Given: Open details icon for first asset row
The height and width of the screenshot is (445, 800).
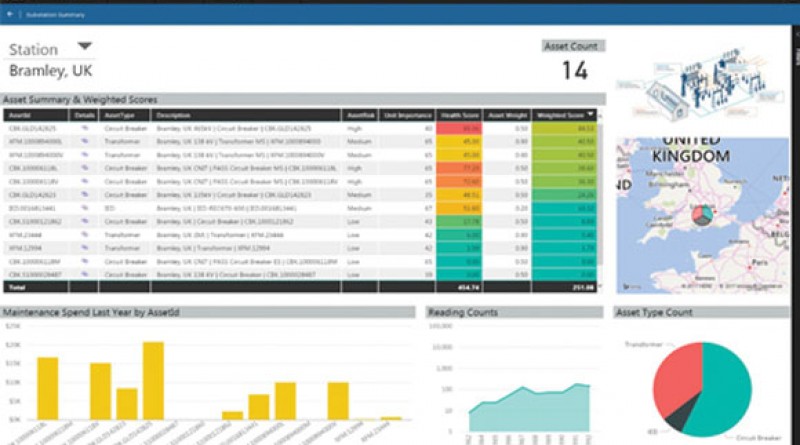Looking at the screenshot, I should coord(85,129).
